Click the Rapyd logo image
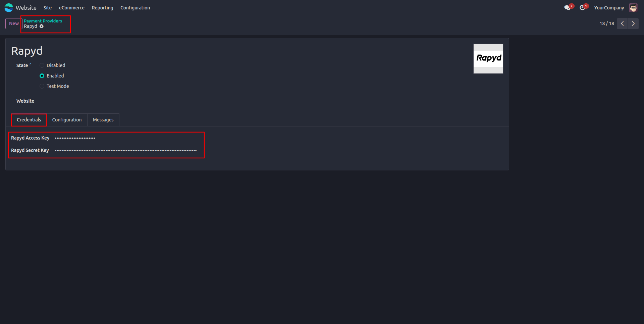The height and width of the screenshot is (324, 644). coord(488,59)
